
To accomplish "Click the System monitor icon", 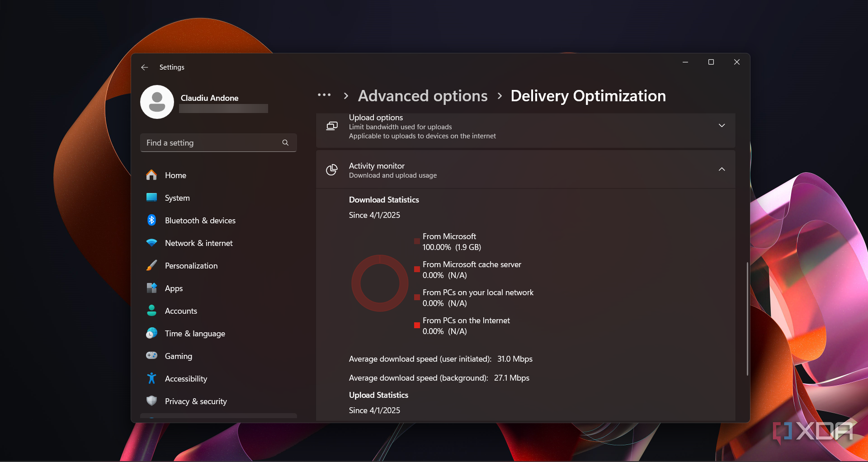I will (x=151, y=198).
